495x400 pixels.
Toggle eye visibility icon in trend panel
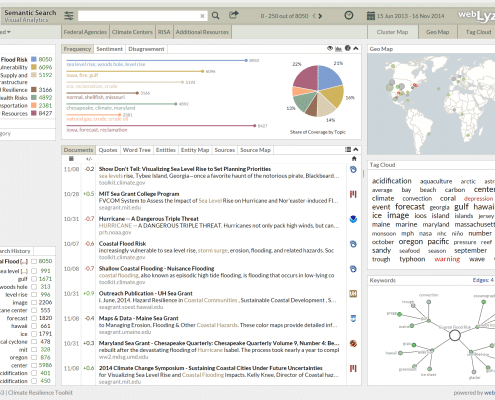point(330,48)
